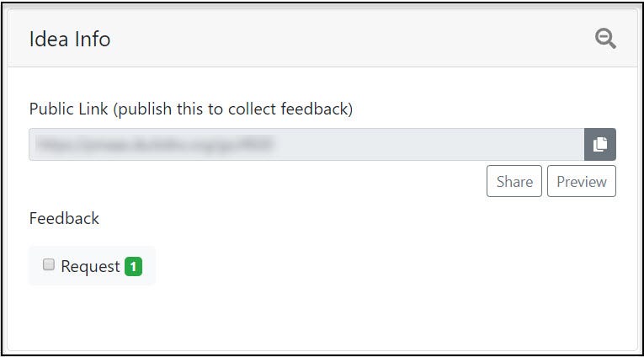Select the minus magnifying glass in header
644x357 pixels.
(605, 39)
